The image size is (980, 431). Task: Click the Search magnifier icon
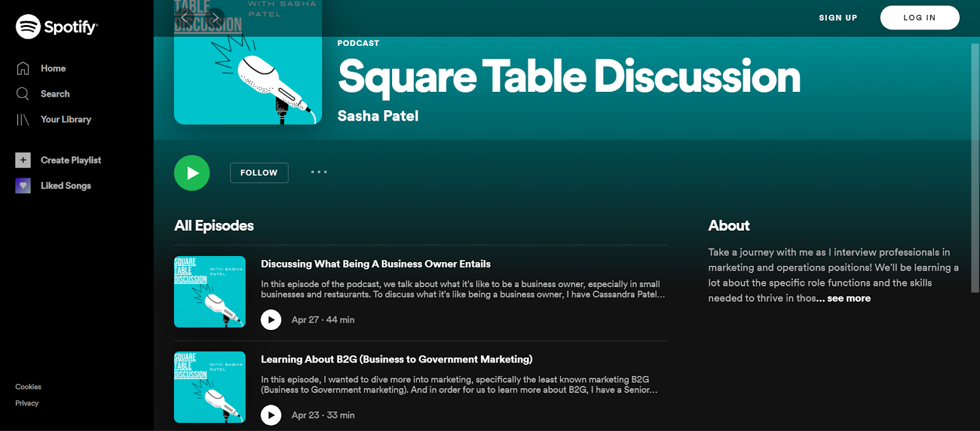point(23,94)
